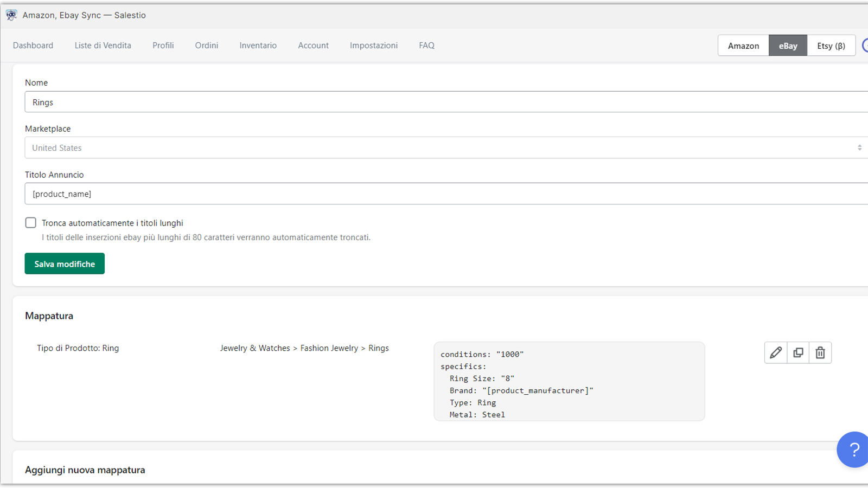This screenshot has width=868, height=488.
Task: Open the help question mark bubble
Action: click(854, 450)
